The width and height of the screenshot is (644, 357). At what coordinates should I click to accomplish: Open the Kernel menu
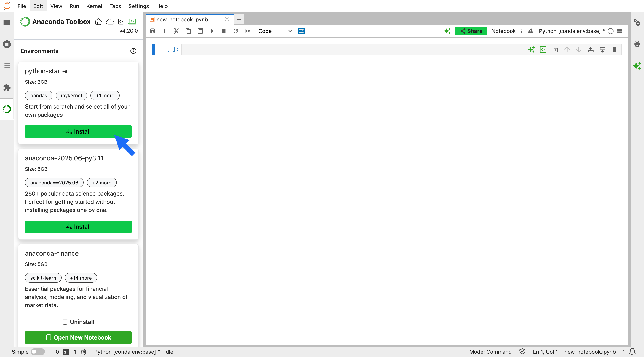point(94,6)
